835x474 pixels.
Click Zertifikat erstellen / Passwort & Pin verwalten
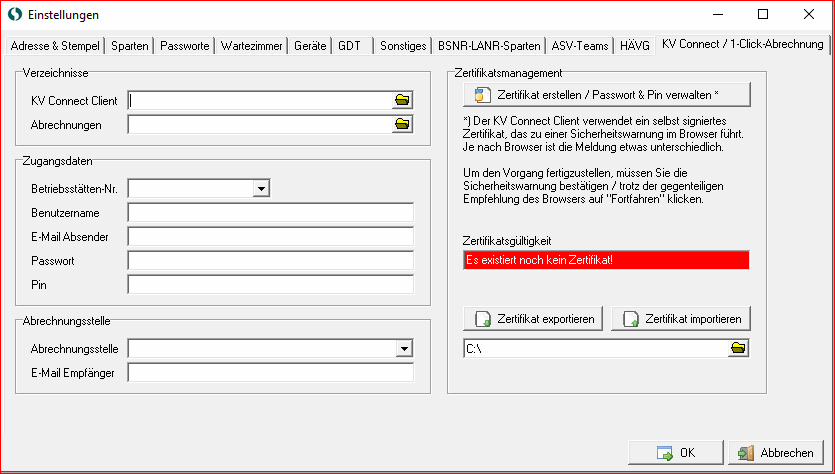pyautogui.click(x=606, y=95)
